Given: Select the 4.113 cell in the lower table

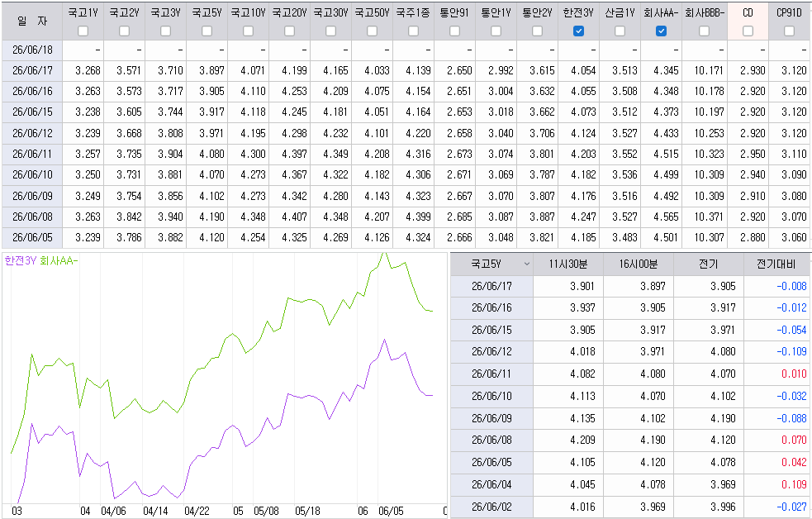Looking at the screenshot, I should [582, 396].
